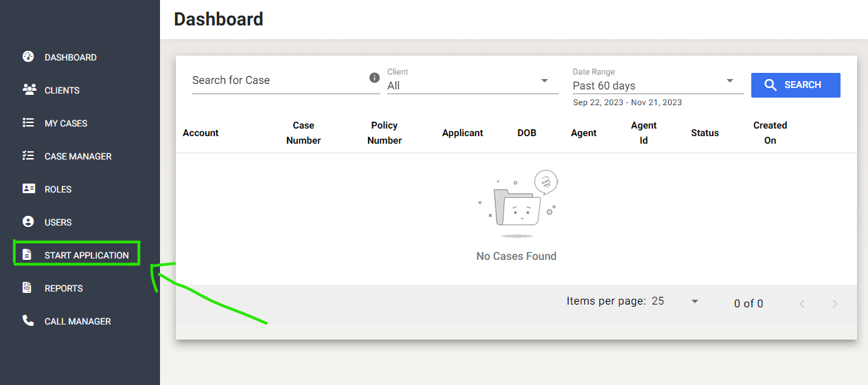The height and width of the screenshot is (385, 868).
Task: Click the Start Application document icon
Action: point(27,254)
